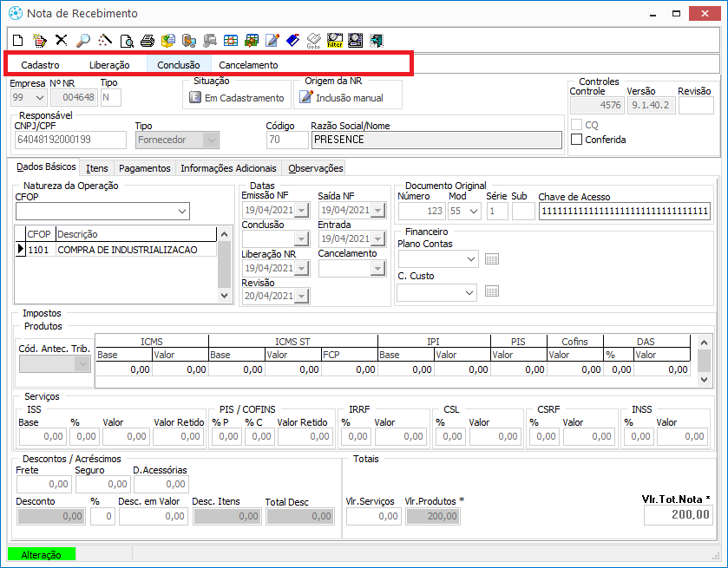Click the Goto toolbar icon
The width and height of the screenshot is (728, 568).
[313, 40]
